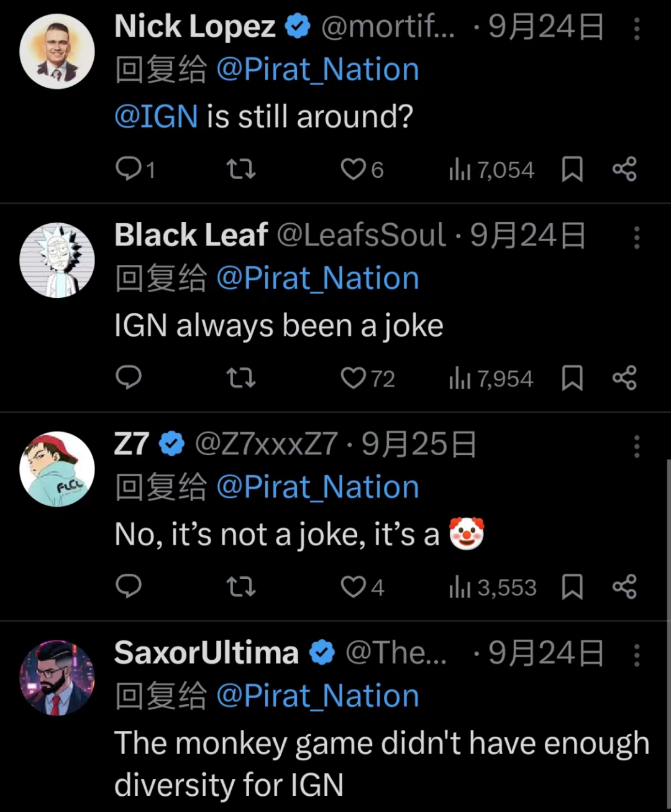Screen dimensions: 671x812
Task: Open more options for Nick Lopez's tweet
Action: 637,29
